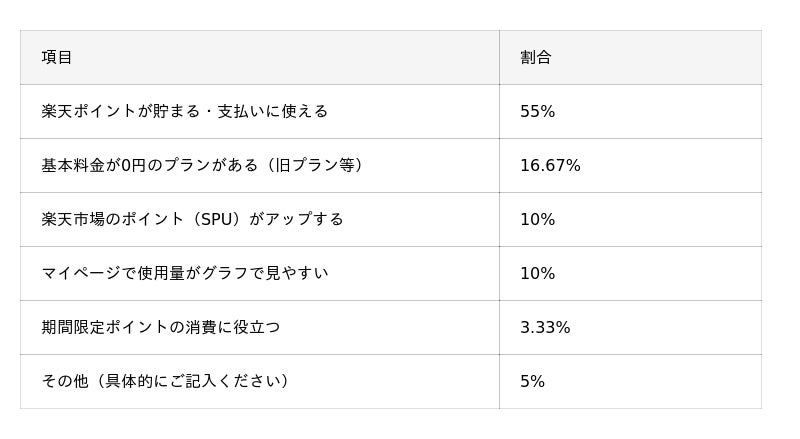Click the 55% value cell
The height and width of the screenshot is (439, 800).
tap(537, 111)
